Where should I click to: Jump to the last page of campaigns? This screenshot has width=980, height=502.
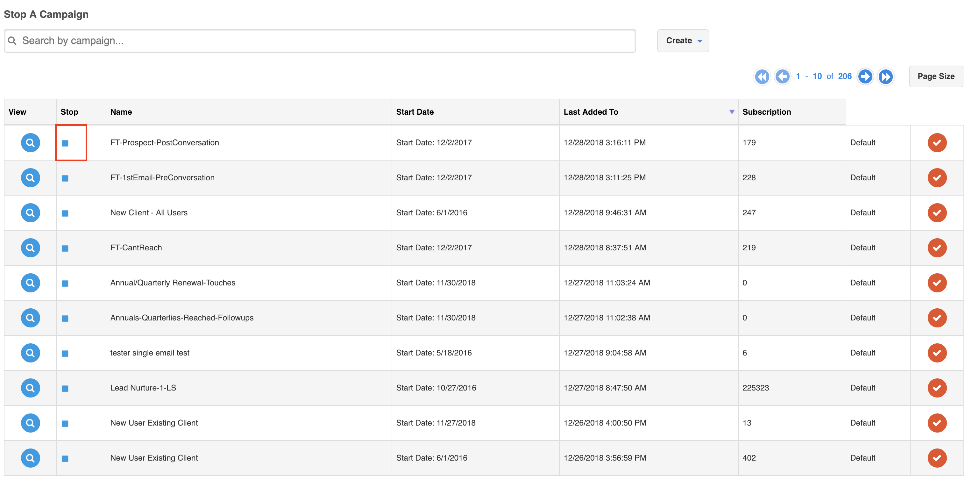tap(886, 76)
